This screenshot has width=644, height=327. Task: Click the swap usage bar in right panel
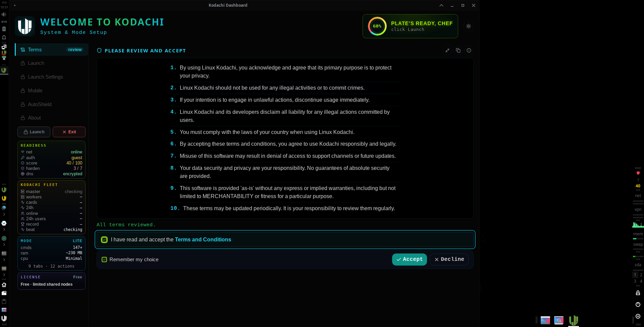638,249
